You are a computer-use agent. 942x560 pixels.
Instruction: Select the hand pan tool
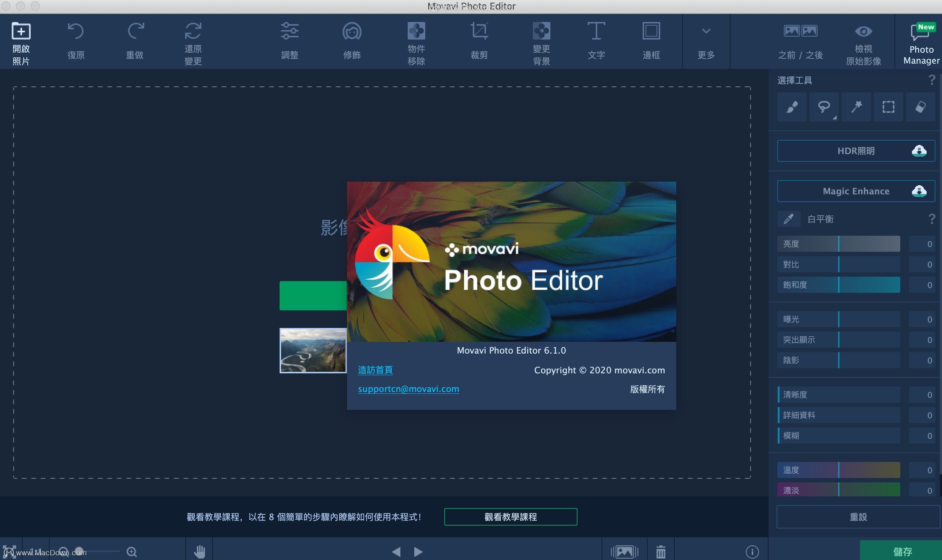199,552
